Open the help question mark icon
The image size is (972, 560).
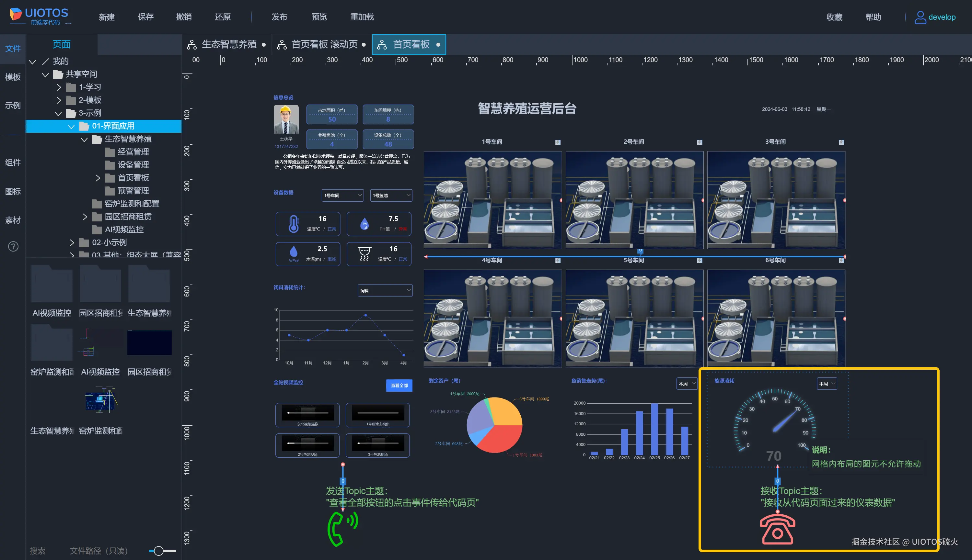point(13,247)
